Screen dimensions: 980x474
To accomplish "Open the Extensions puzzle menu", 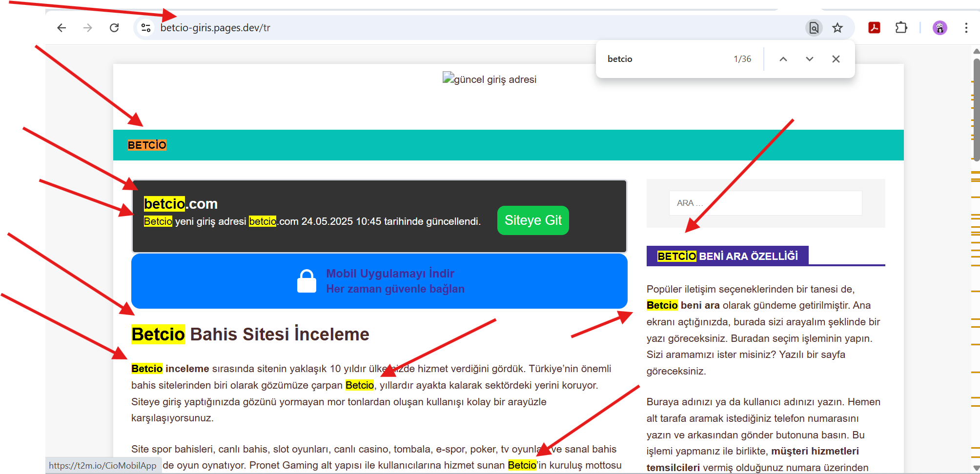I will click(901, 28).
